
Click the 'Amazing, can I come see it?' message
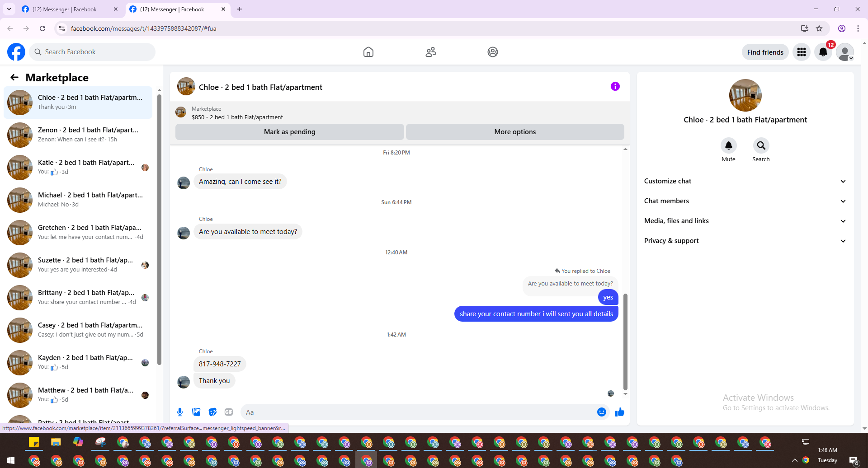(x=240, y=182)
